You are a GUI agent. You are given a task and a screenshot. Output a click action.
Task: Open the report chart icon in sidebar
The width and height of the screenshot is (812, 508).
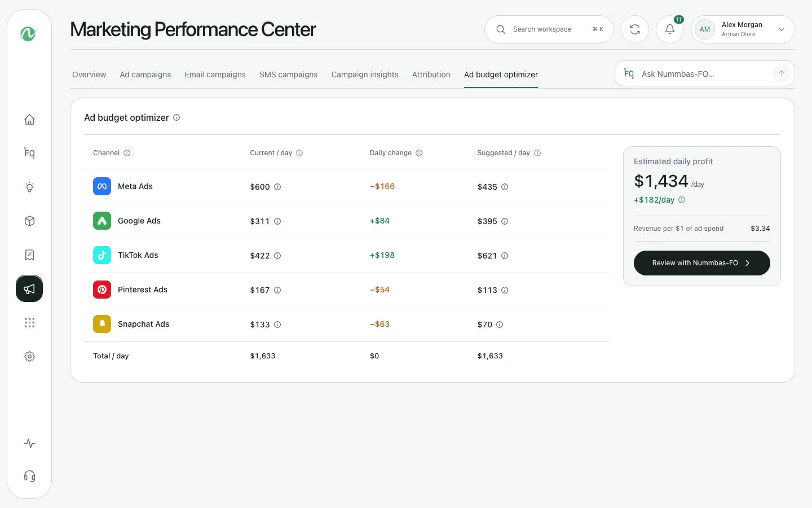(29, 255)
